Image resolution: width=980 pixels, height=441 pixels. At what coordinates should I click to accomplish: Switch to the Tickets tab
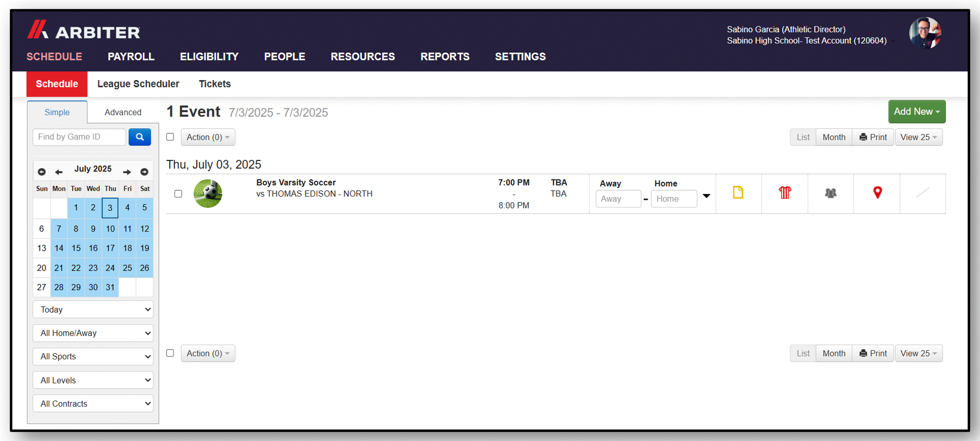point(215,84)
